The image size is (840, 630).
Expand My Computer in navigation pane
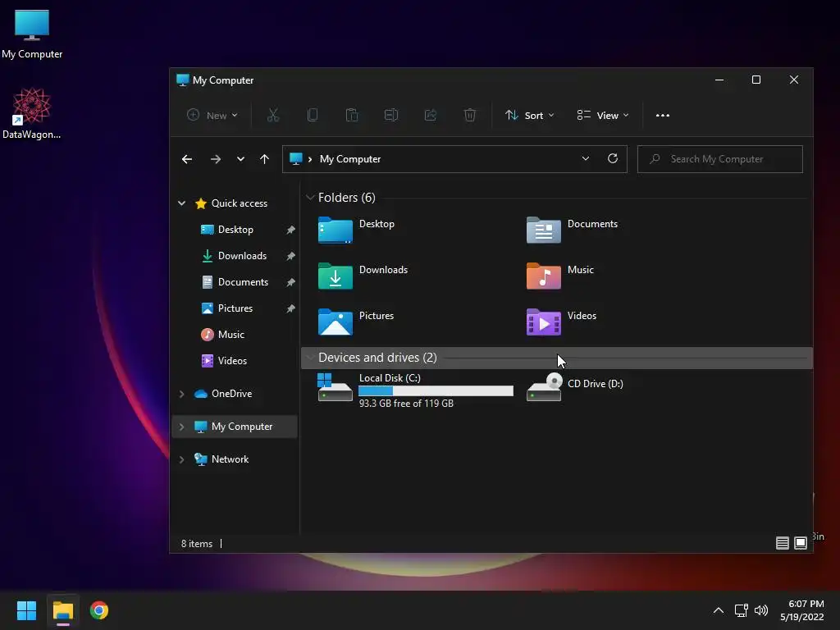(x=181, y=427)
